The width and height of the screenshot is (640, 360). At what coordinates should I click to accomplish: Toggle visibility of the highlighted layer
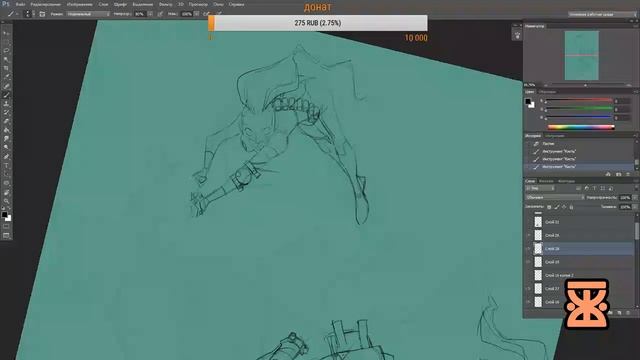click(529, 249)
